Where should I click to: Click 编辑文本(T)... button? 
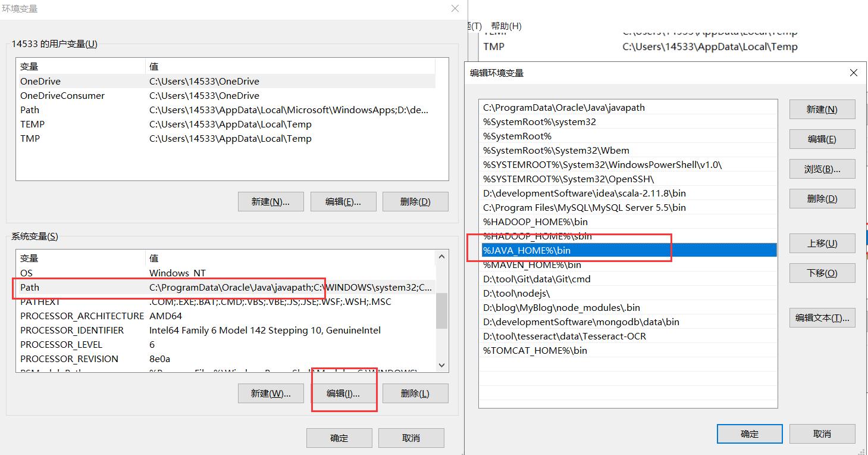pyautogui.click(x=822, y=318)
